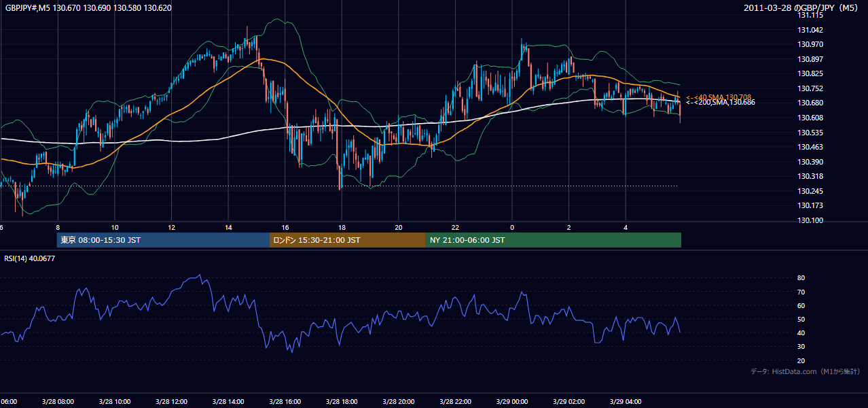Click the 130.752 price axis label
This screenshot has height=408, width=868.
click(810, 88)
